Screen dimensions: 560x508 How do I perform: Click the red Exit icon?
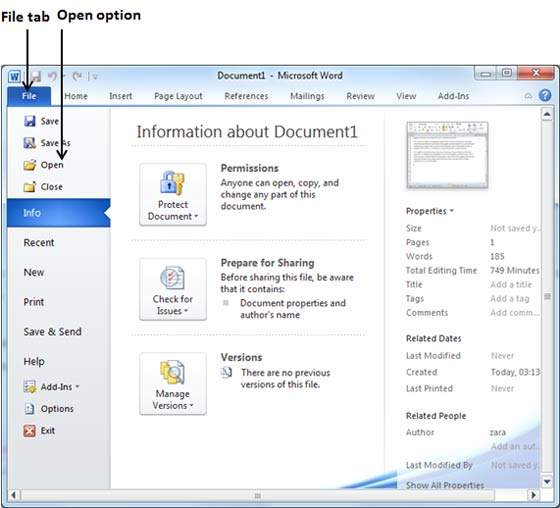tap(30, 431)
